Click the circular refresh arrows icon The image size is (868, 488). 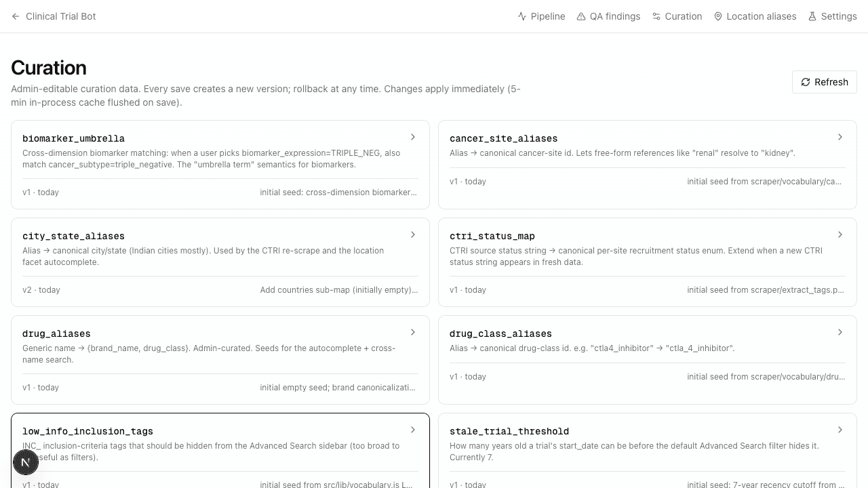point(806,82)
